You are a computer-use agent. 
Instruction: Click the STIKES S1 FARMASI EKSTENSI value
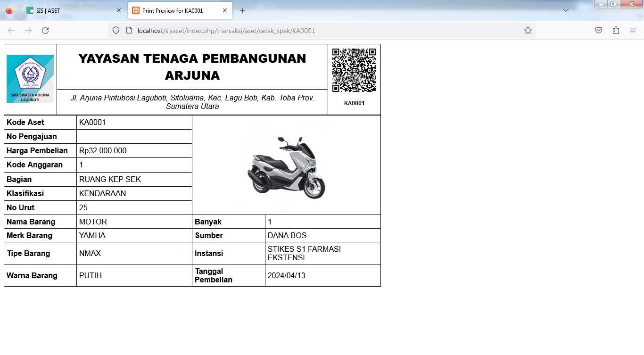pyautogui.click(x=304, y=254)
